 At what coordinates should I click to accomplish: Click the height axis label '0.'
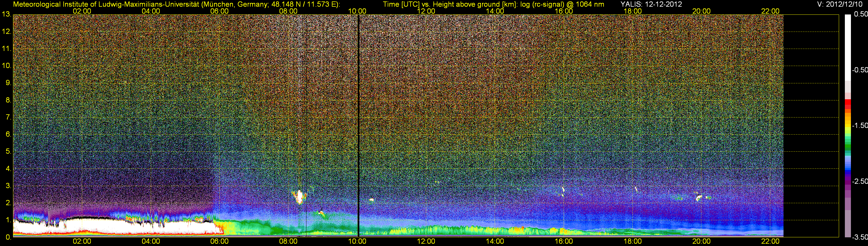[x=8, y=237]
